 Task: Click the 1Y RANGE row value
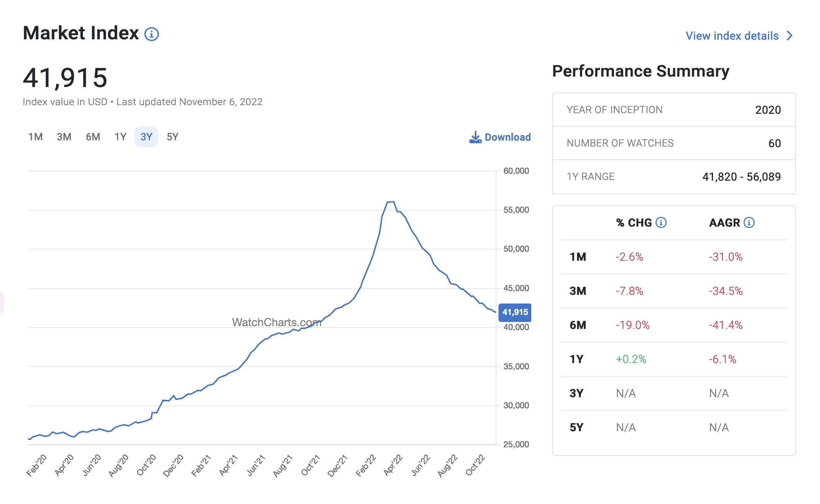pyautogui.click(x=741, y=177)
